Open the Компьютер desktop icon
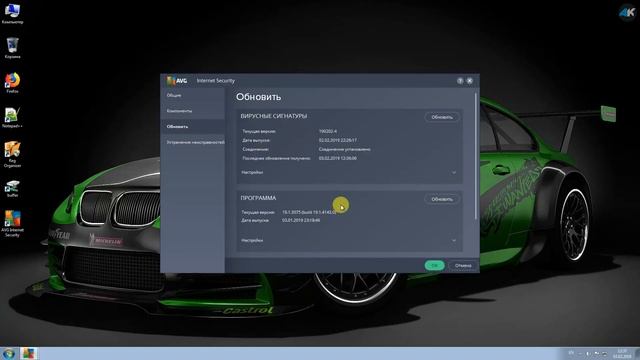 (x=12, y=13)
